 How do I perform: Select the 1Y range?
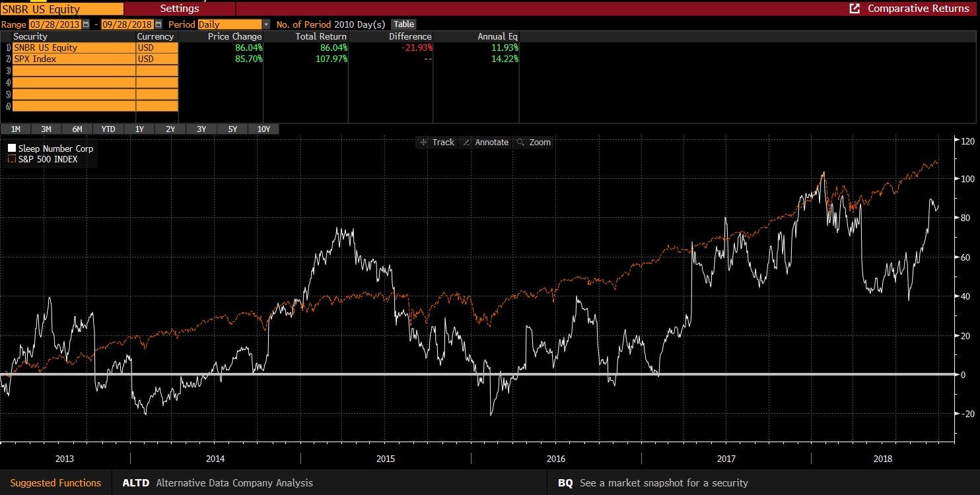pos(139,129)
